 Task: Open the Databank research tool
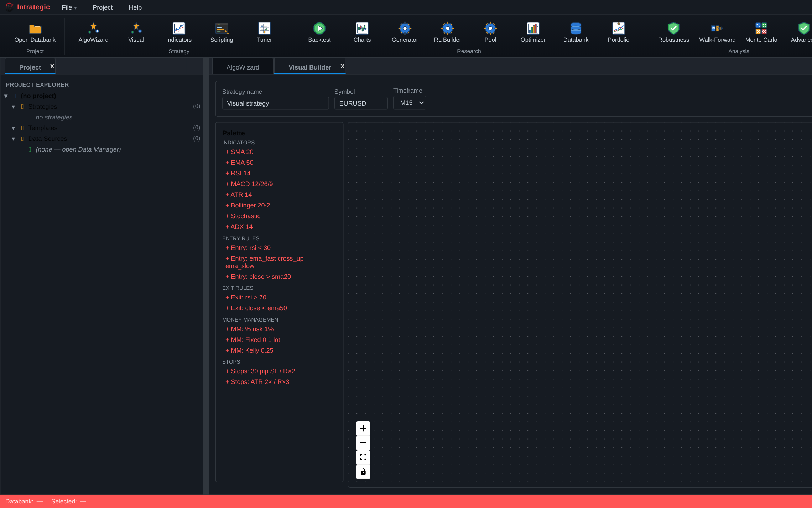tap(576, 33)
